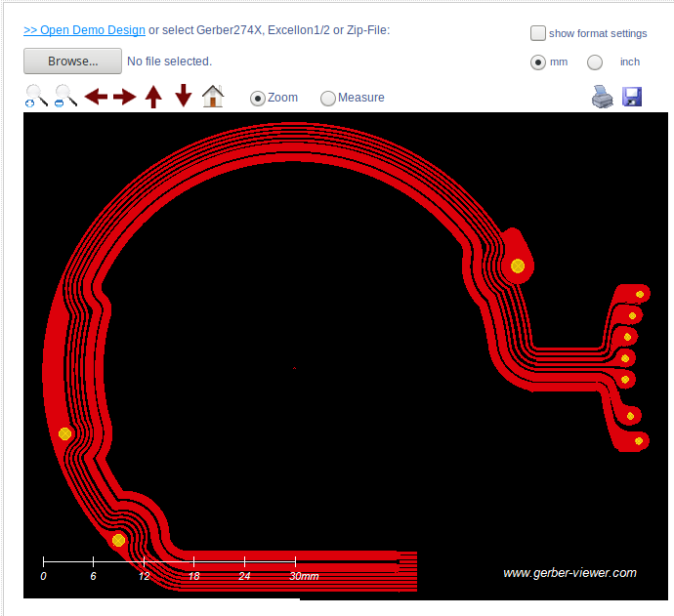Choose the Measure mode radio button

pyautogui.click(x=327, y=99)
